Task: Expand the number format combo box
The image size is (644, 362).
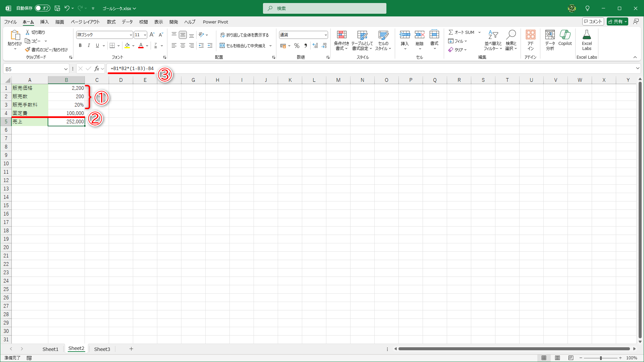Action: [325, 35]
